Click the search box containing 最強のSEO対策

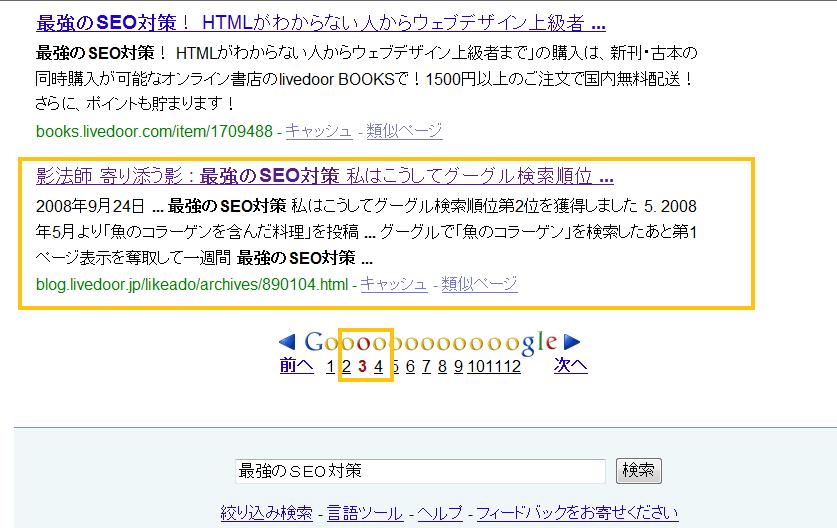click(420, 471)
